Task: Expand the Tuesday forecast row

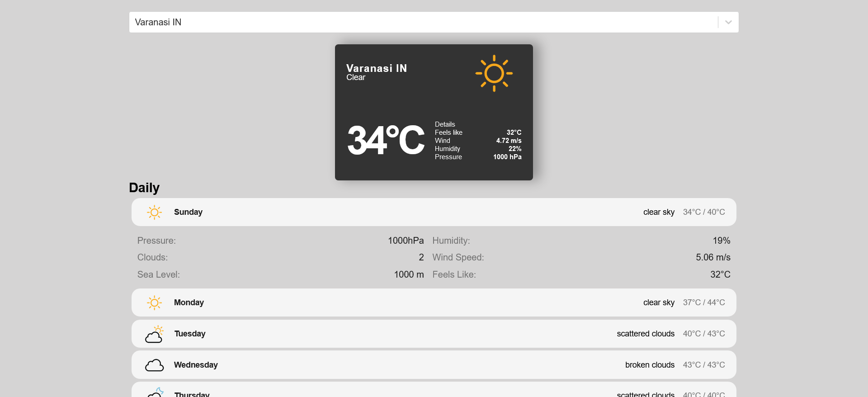Action: [434, 334]
